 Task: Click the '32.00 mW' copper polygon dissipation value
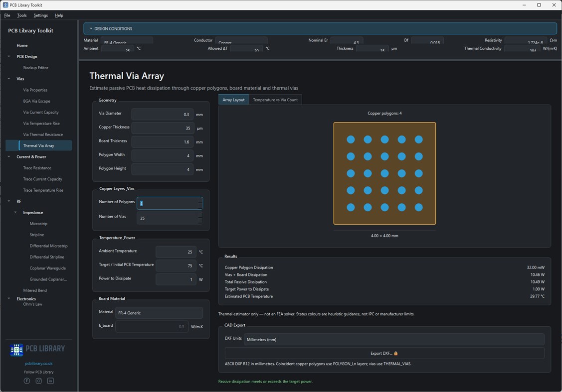536,267
